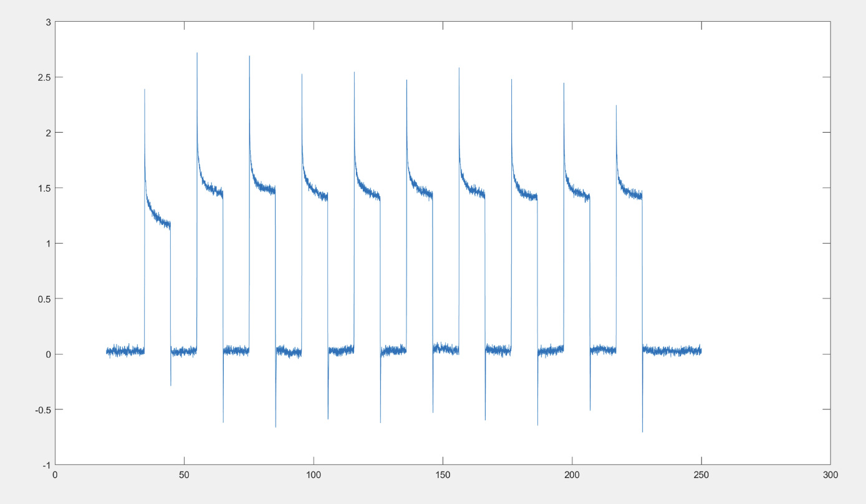Click the baseline noise segment after x=230
Viewport: 866px width, 504px height.
point(673,350)
